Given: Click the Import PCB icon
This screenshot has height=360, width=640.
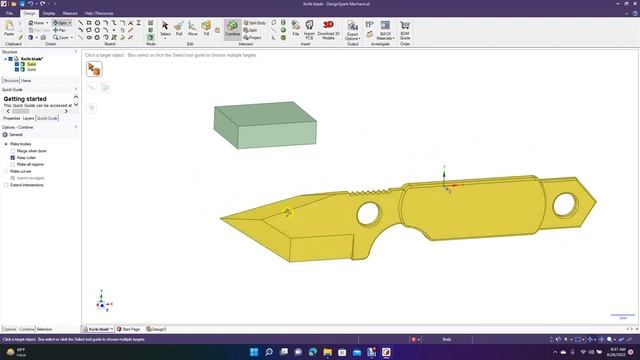Looking at the screenshot, I should [x=309, y=29].
